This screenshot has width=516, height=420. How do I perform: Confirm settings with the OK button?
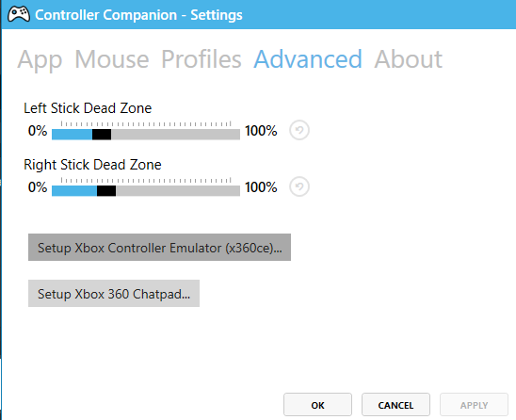pos(317,405)
